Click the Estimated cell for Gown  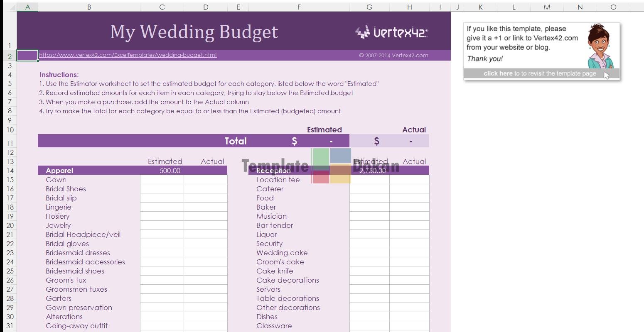pos(162,180)
